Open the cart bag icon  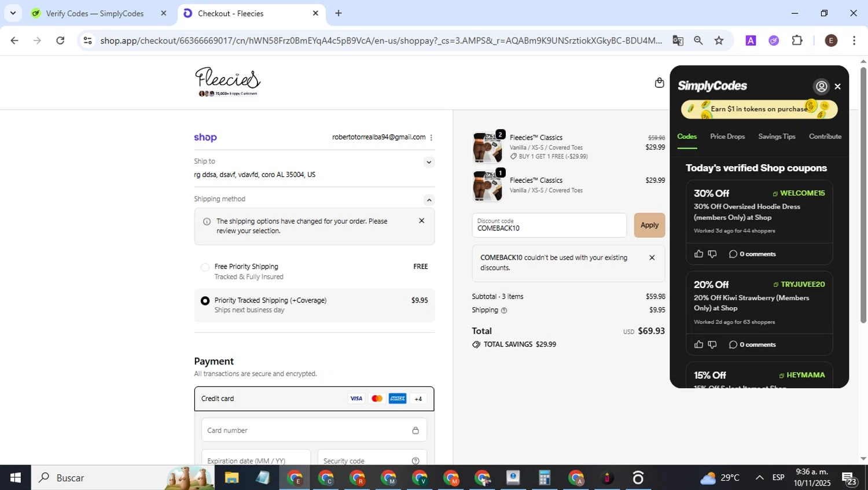659,83
